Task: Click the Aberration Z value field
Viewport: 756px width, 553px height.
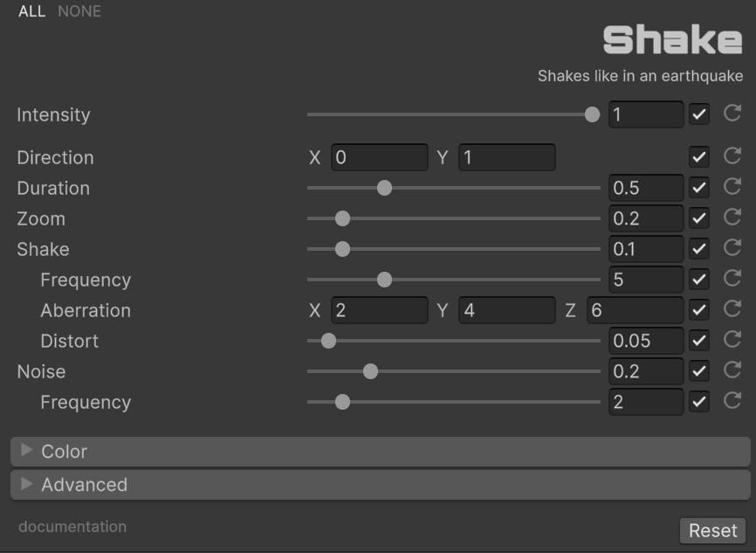Action: 634,310
